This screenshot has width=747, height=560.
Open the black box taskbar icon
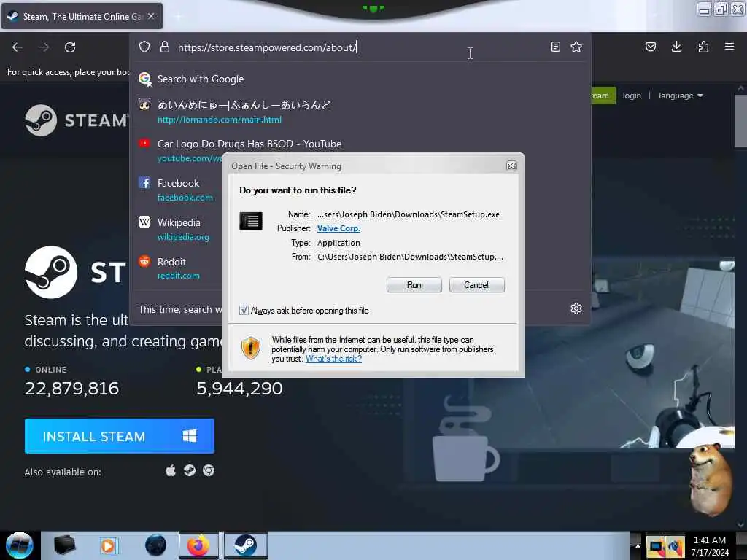click(x=65, y=545)
